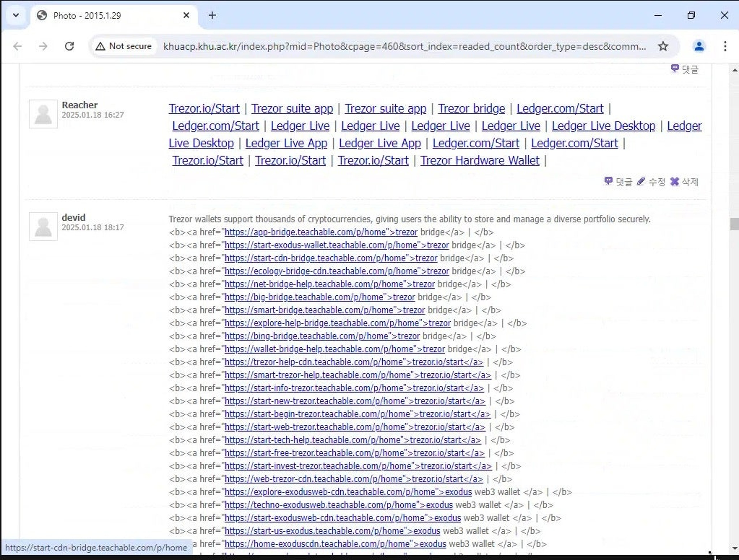Close the Photo - 2015.1.29 tab
739x560 pixels.
[x=186, y=15]
